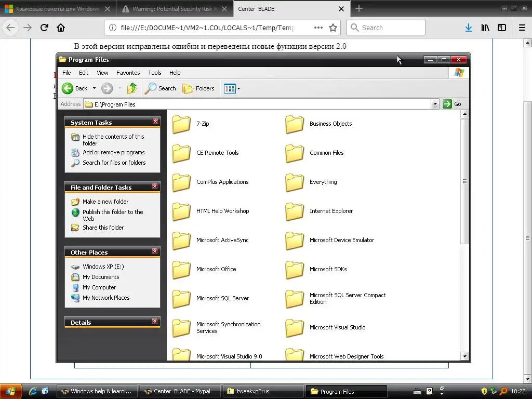Open the Firefox hamburger menu
Image resolution: width=532 pixels, height=399 pixels.
point(522,28)
